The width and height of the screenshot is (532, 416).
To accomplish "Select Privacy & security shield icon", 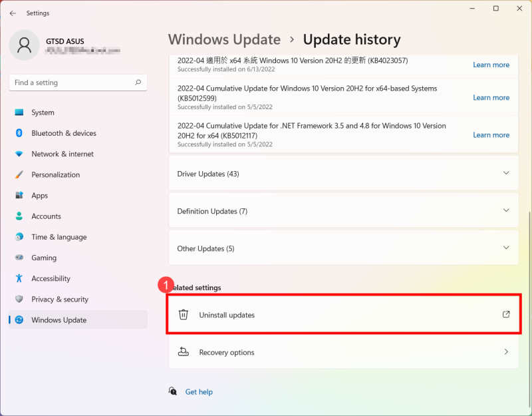I will click(19, 299).
